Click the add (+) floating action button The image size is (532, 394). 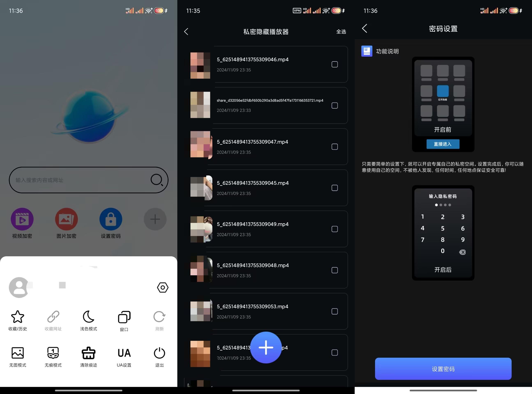coord(265,347)
